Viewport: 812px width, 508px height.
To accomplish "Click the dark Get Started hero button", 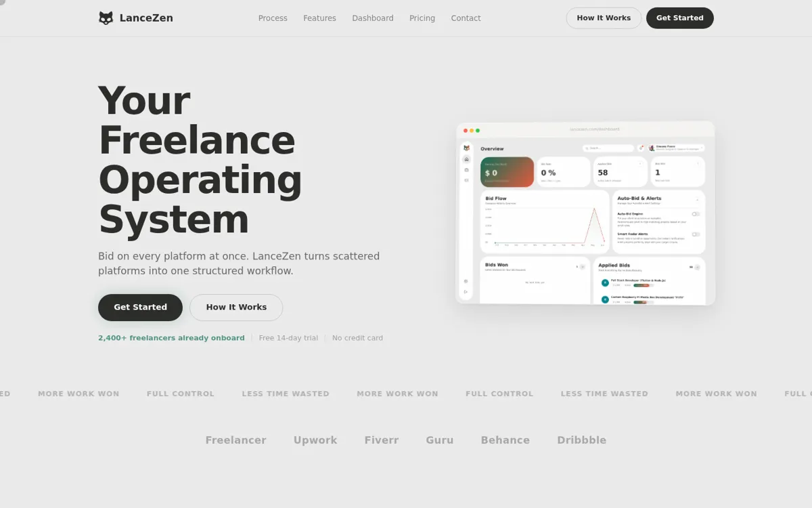I will coord(140,308).
